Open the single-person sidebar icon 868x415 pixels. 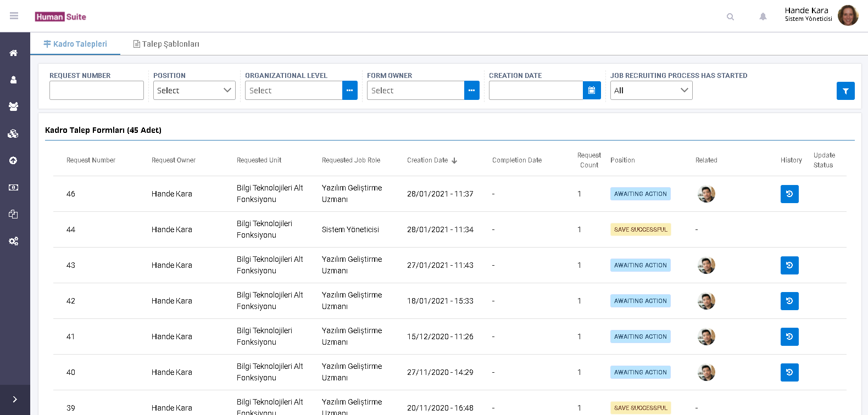[14, 80]
